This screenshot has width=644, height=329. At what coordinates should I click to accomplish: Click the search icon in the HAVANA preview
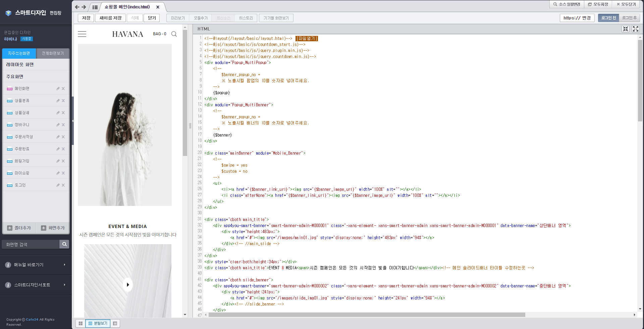tap(174, 34)
